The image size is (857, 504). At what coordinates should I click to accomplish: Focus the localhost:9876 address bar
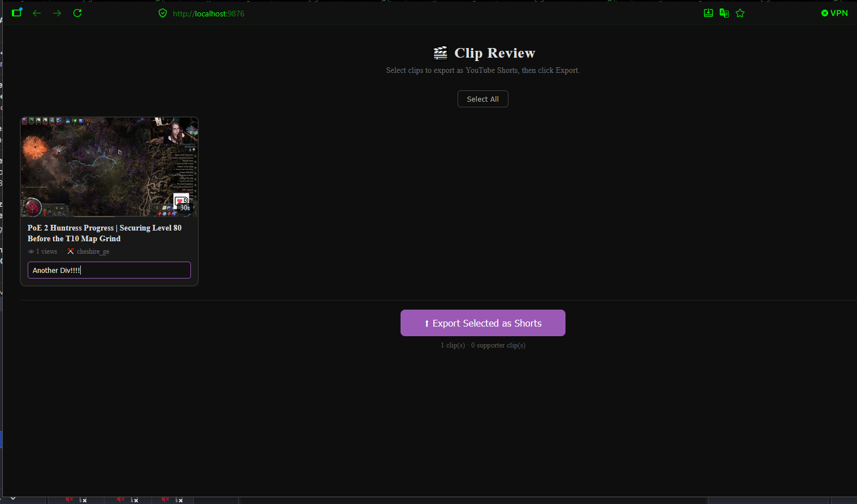(208, 14)
